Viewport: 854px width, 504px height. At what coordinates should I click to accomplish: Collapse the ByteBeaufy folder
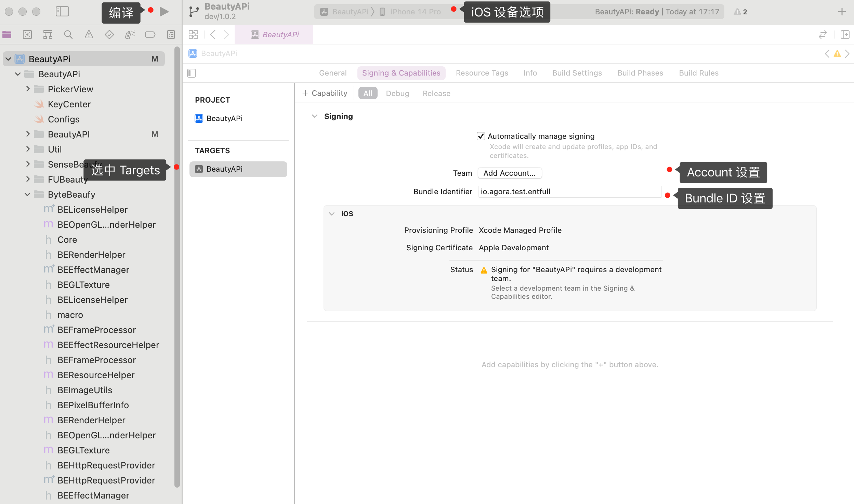pos(27,195)
